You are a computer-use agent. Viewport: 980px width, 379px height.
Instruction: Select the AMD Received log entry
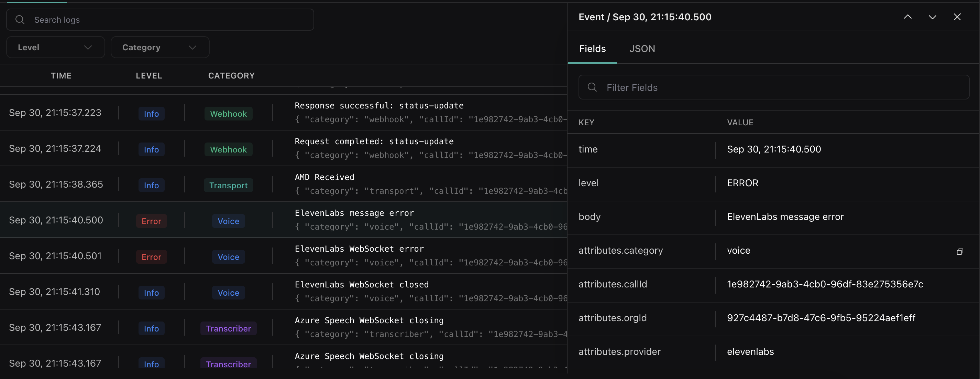pyautogui.click(x=324, y=177)
